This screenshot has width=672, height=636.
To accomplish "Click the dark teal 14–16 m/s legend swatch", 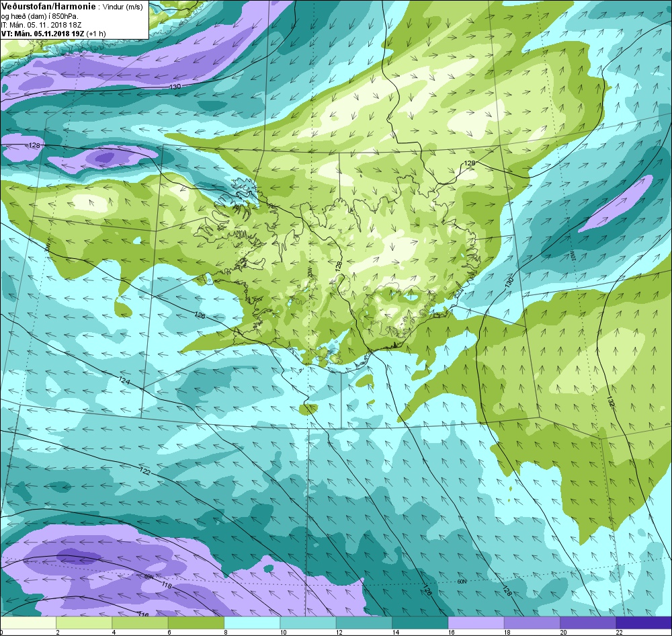I will pyautogui.click(x=420, y=623).
